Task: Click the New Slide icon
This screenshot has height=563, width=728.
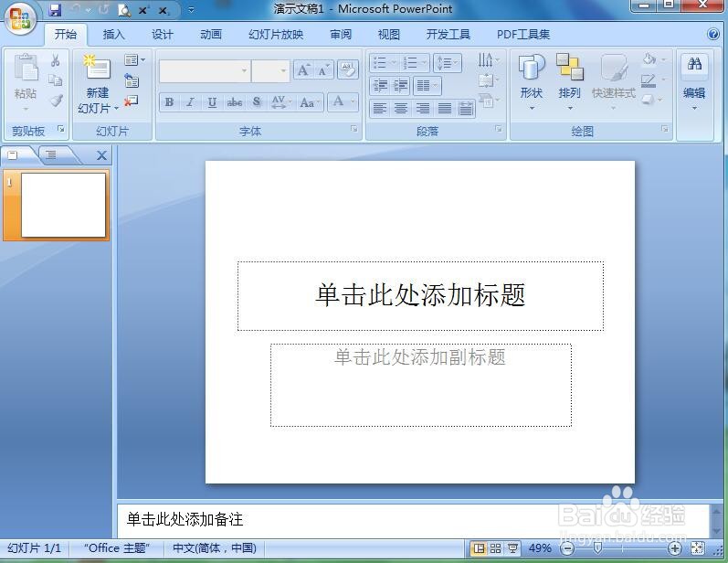Action: [97, 68]
